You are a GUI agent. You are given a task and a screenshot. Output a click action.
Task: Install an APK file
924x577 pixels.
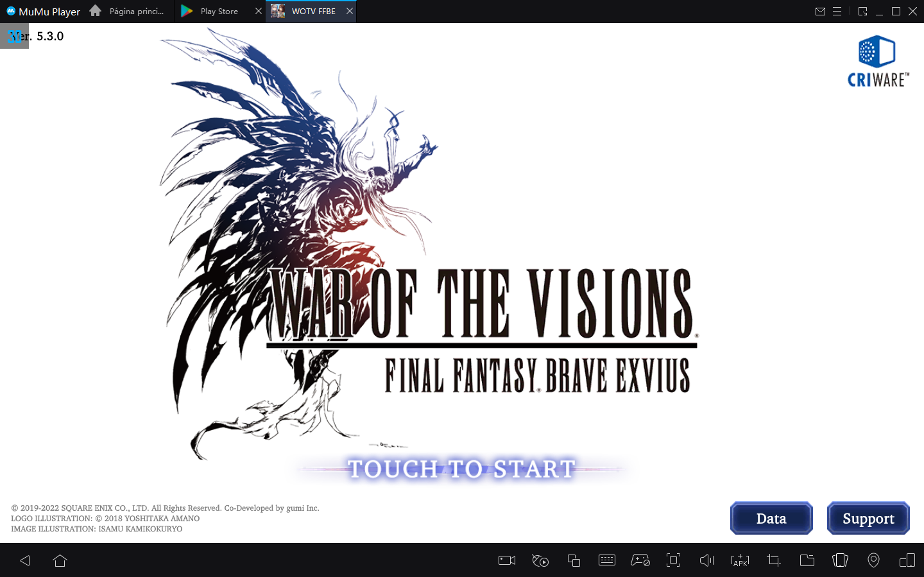pos(740,560)
